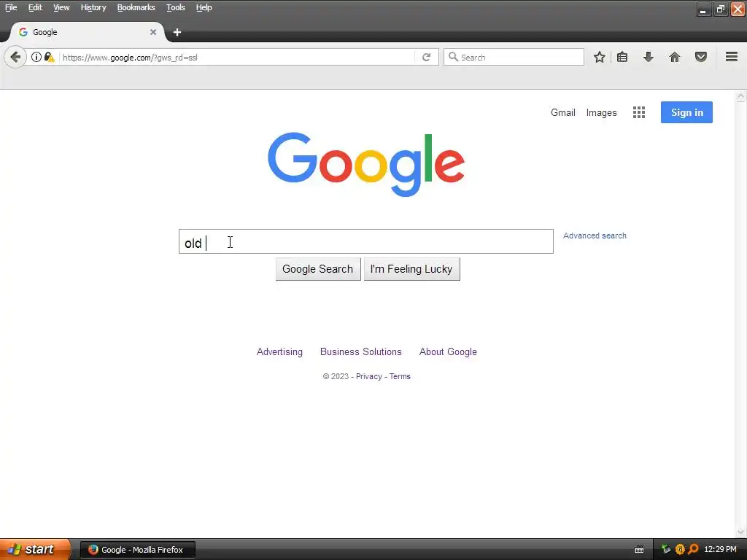Screen dimensions: 747x560
Task: Show bookmarks list icon
Action: coord(622,57)
